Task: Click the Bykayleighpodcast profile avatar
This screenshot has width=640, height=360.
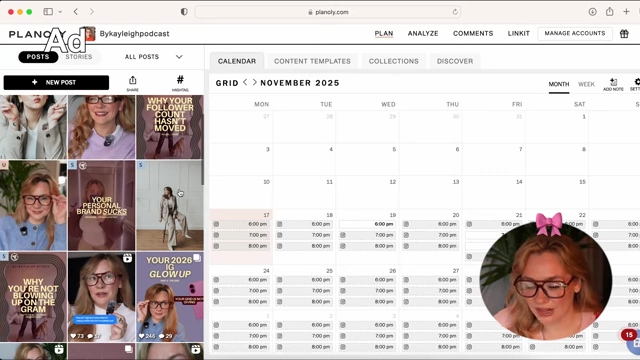Action: tap(88, 34)
